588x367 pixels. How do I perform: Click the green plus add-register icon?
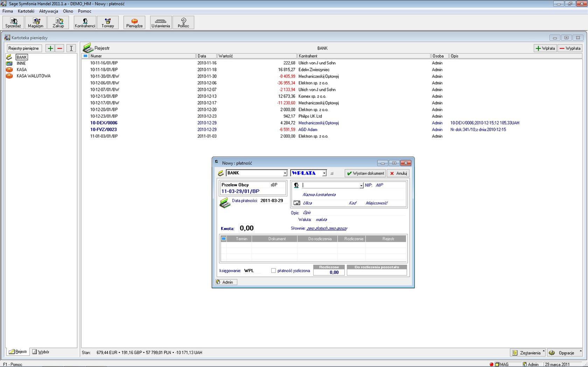(x=50, y=48)
